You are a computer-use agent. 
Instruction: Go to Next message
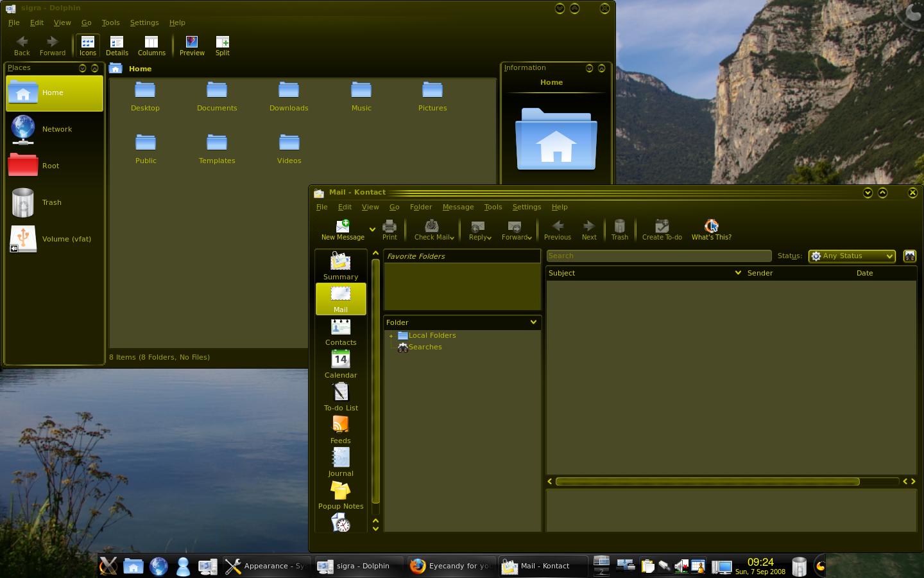tap(589, 230)
